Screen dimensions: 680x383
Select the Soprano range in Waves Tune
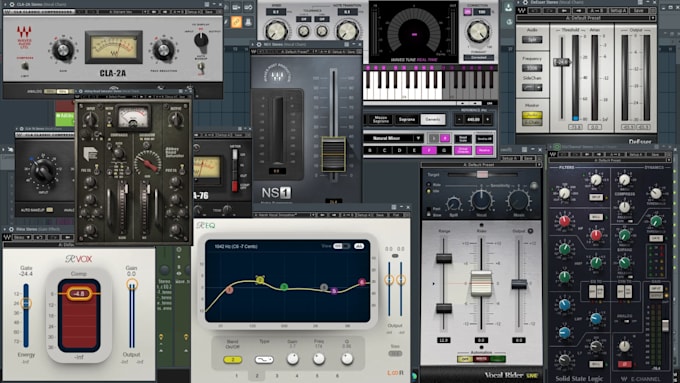[407, 120]
